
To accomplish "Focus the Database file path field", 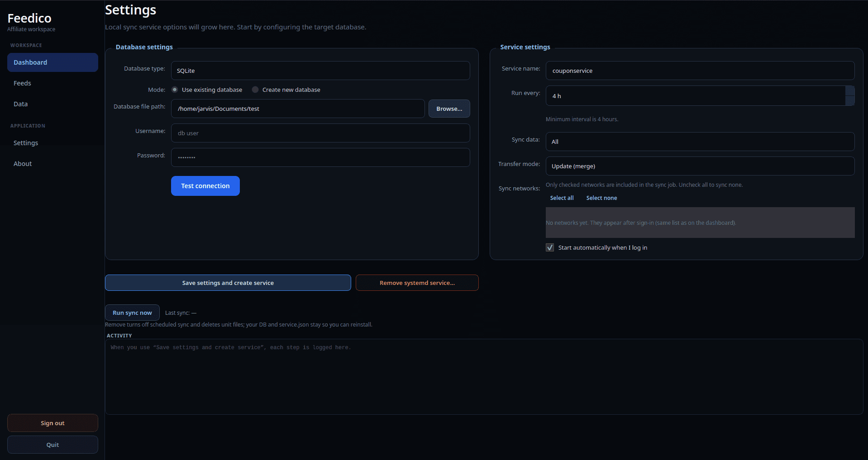I will [298, 109].
